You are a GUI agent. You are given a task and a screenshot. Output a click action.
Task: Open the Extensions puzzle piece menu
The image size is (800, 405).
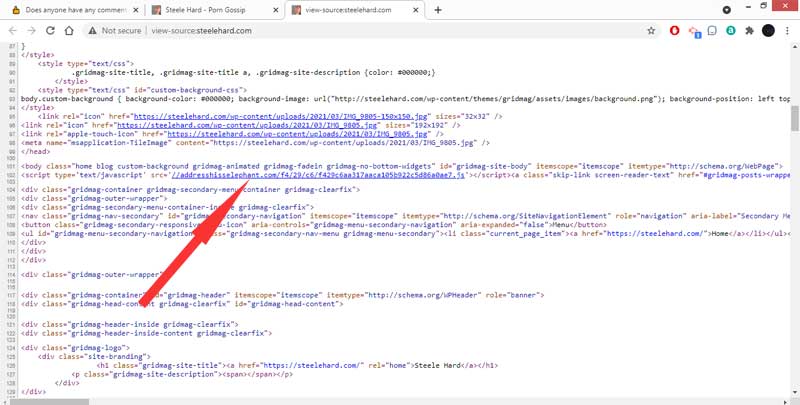[x=749, y=31]
